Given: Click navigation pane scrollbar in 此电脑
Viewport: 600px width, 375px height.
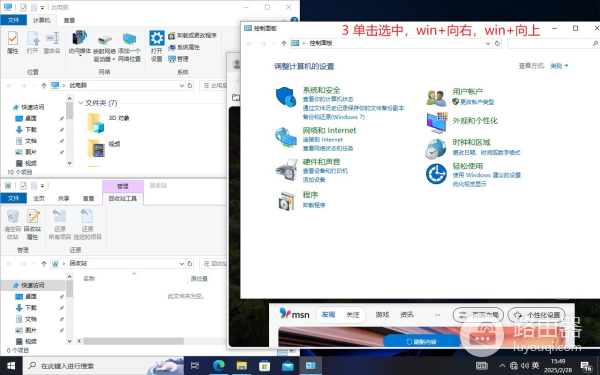Looking at the screenshot, I should [x=69, y=111].
